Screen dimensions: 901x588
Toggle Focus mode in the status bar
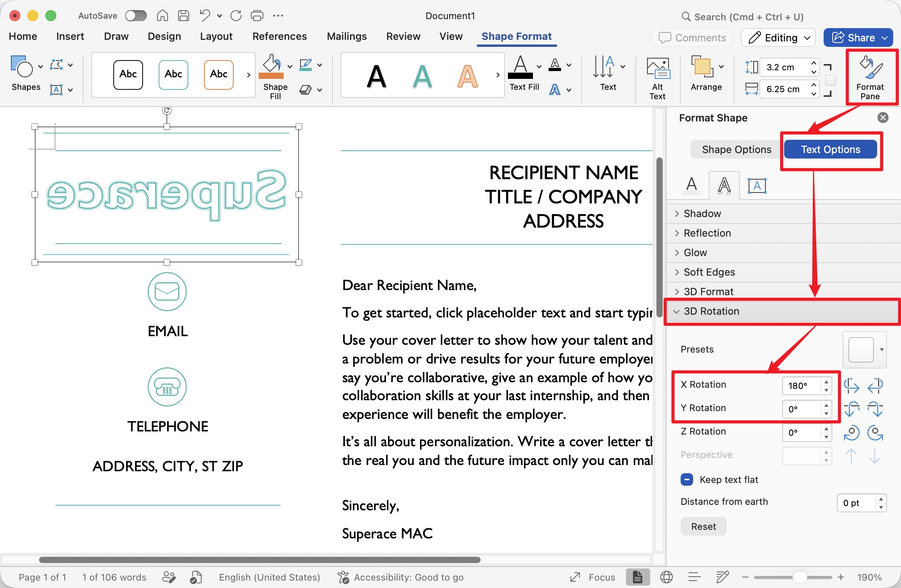pos(593,577)
